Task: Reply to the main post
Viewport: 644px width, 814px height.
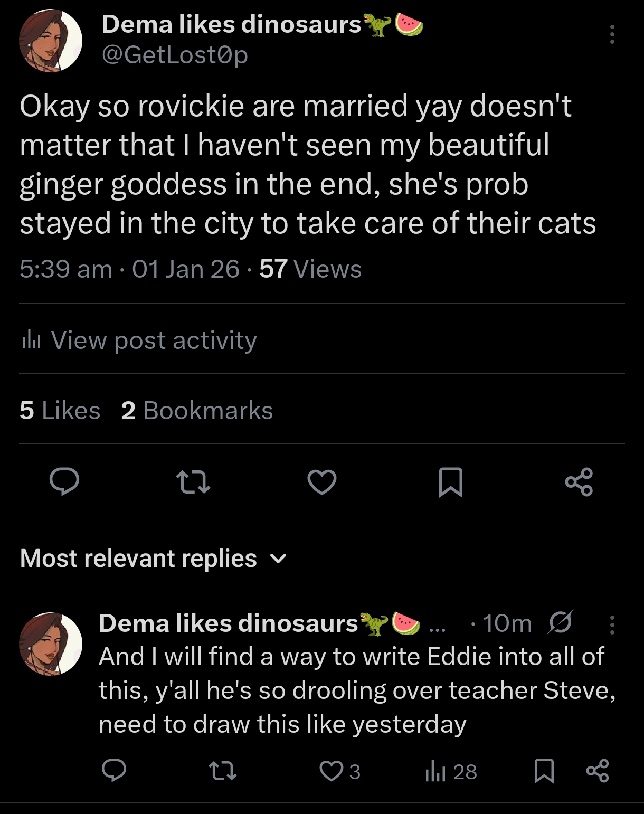Action: (x=64, y=482)
